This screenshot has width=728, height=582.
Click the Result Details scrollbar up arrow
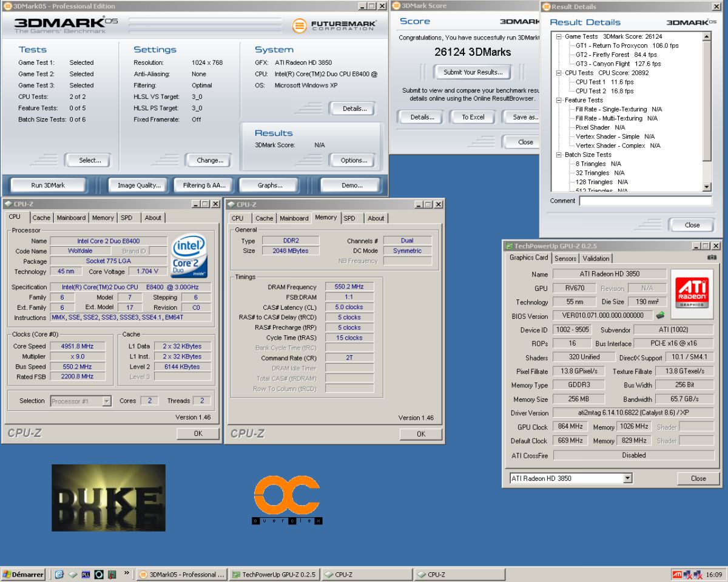click(x=707, y=36)
